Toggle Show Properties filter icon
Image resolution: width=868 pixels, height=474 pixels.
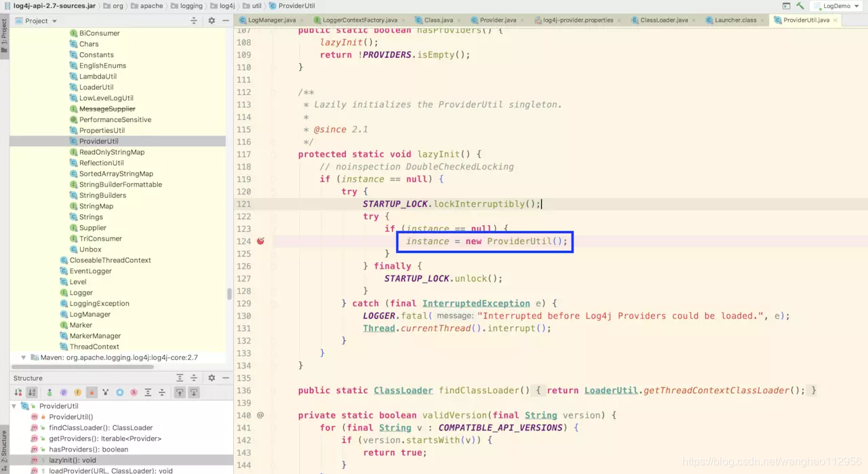[x=64, y=392]
